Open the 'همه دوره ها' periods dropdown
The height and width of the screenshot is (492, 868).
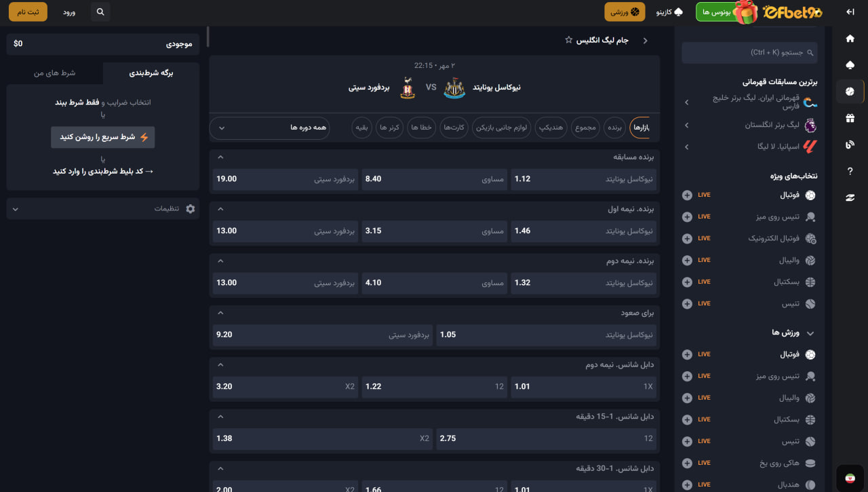[x=270, y=128]
